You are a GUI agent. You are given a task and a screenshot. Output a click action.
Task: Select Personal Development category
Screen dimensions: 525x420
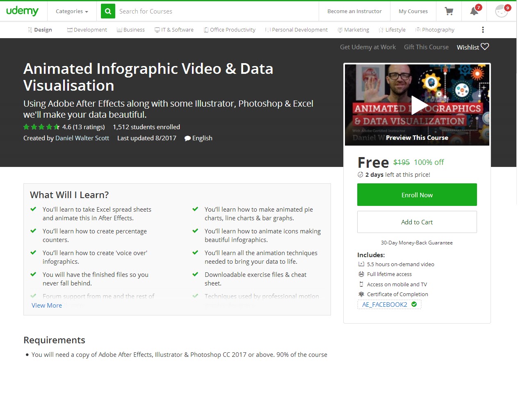click(x=297, y=30)
